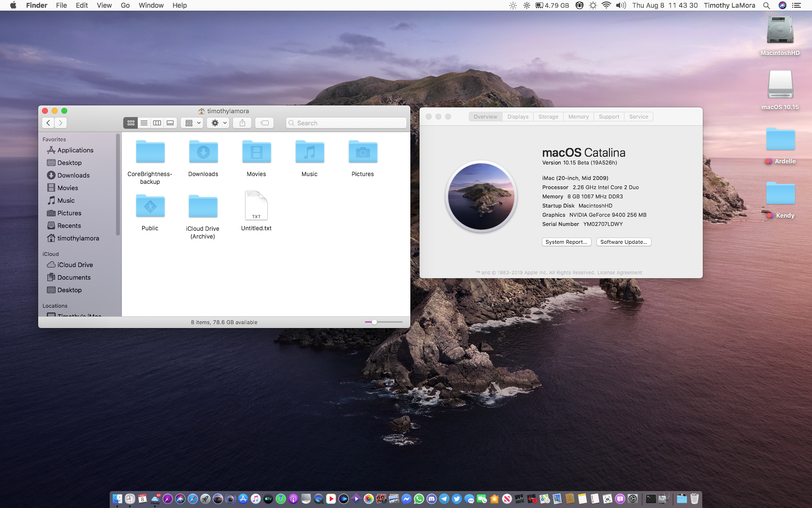
Task: Switch to the Storage tab
Action: [x=548, y=117]
